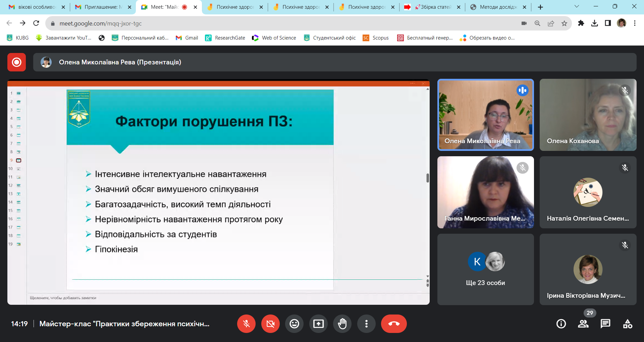
Task: End the call
Action: point(394,324)
